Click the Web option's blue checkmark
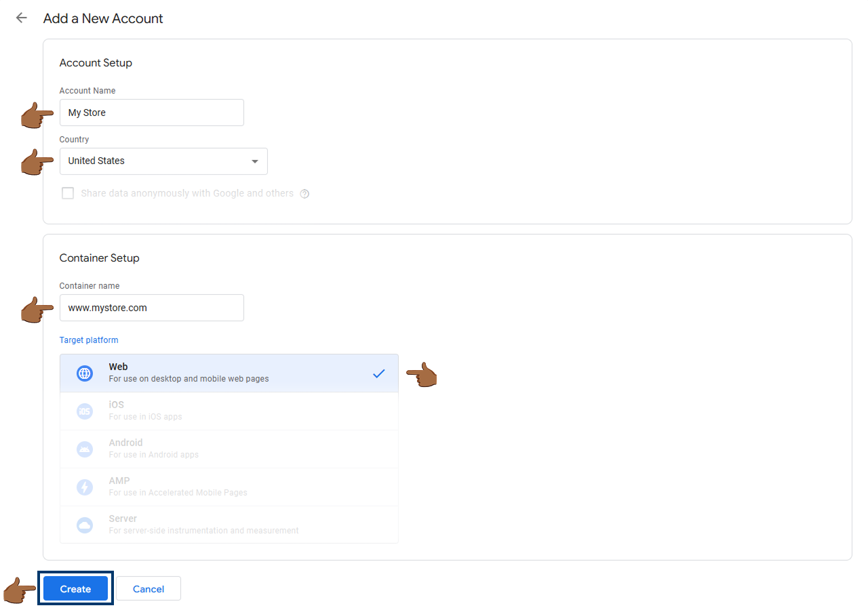 pyautogui.click(x=378, y=373)
